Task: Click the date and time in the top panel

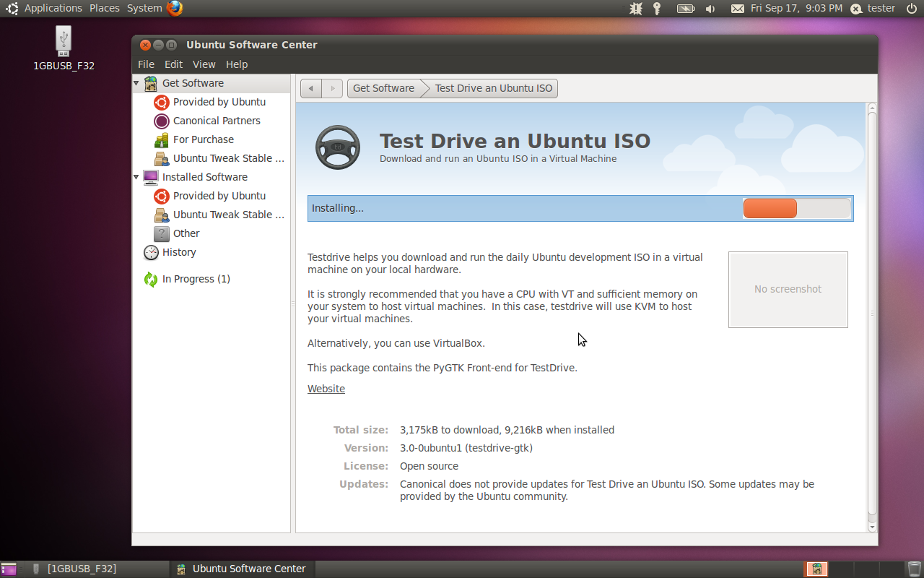Action: pos(796,9)
